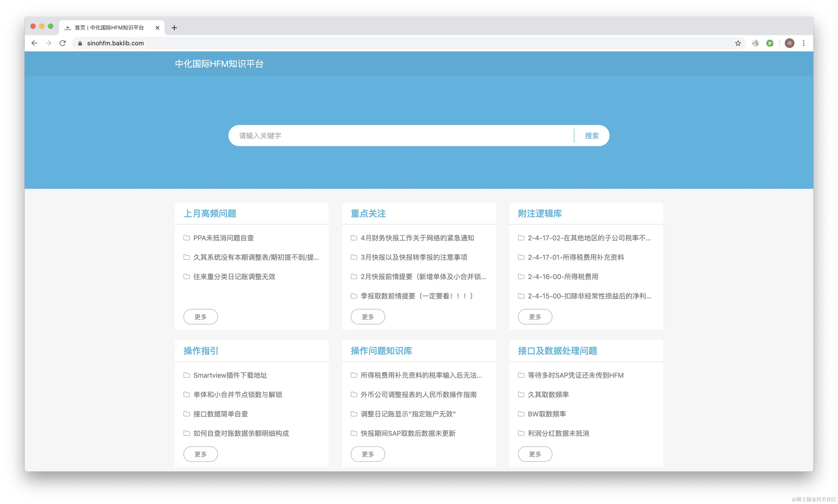This screenshot has height=504, width=838.
Task: Open 久其取数频率 article link
Action: click(x=548, y=395)
